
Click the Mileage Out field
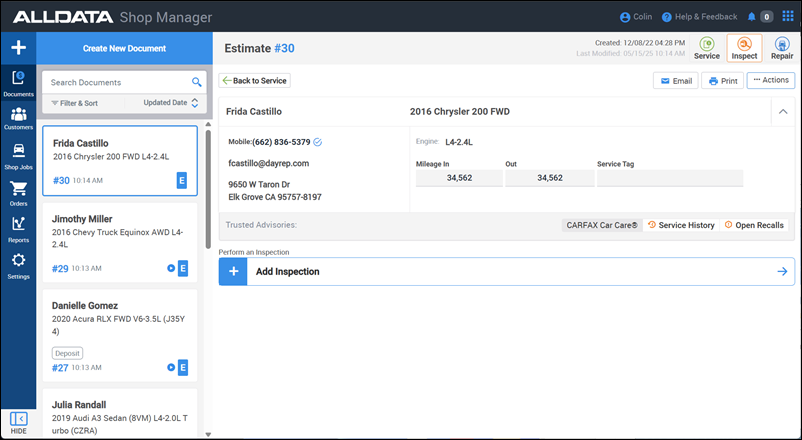(550, 178)
